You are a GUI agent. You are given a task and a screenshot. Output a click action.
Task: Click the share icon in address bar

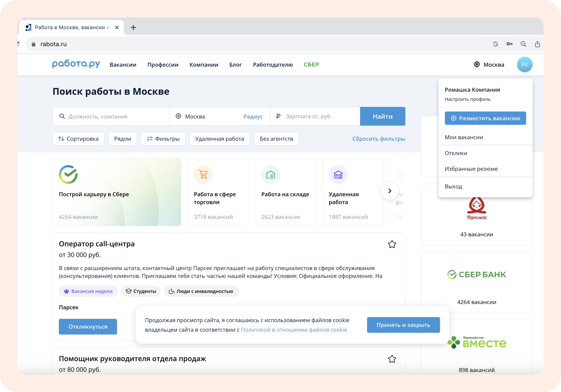[x=537, y=44]
